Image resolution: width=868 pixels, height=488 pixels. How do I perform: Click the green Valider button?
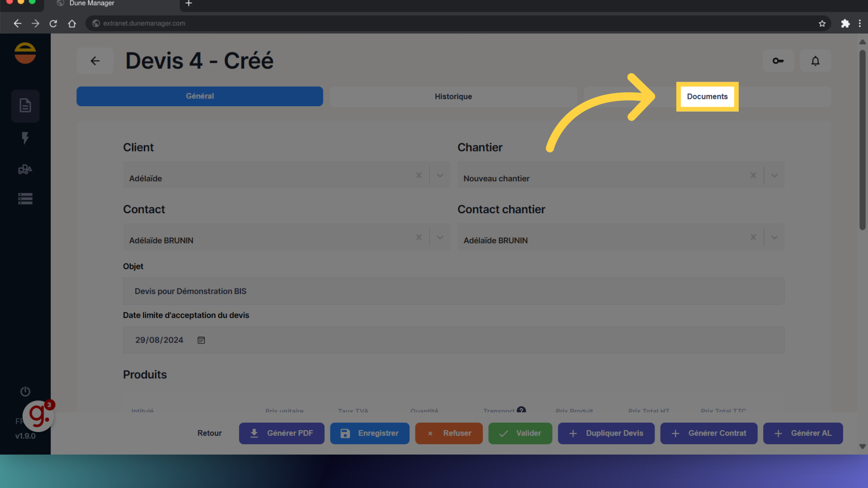[520, 433]
